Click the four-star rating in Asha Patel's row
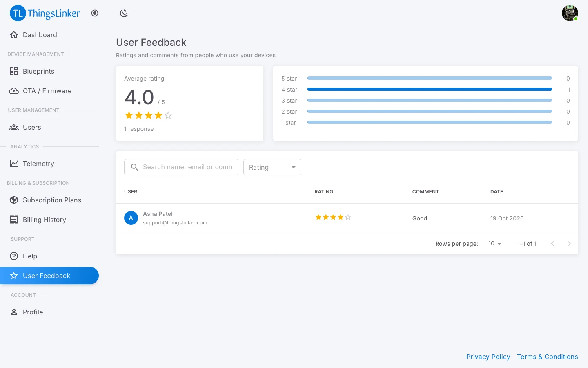 pos(333,217)
